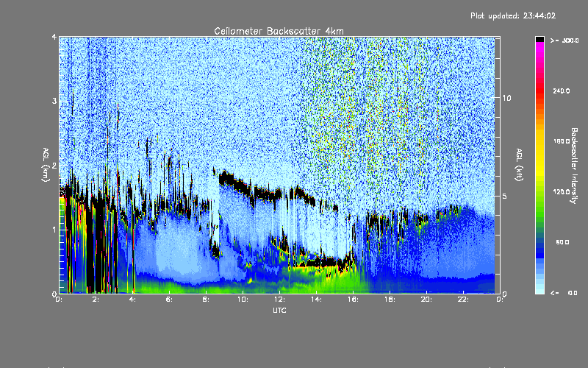Viewport: 588px width, 368px height.
Task: Select the '18:' UTC hour tick label
Action: [x=390, y=300]
